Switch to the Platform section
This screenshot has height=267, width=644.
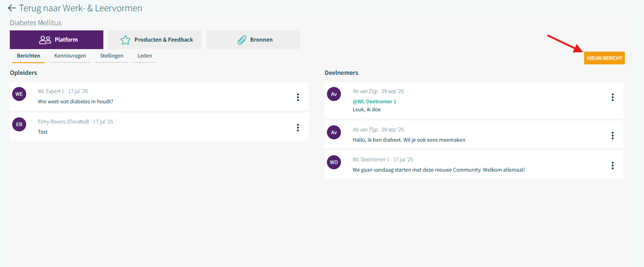pyautogui.click(x=57, y=40)
